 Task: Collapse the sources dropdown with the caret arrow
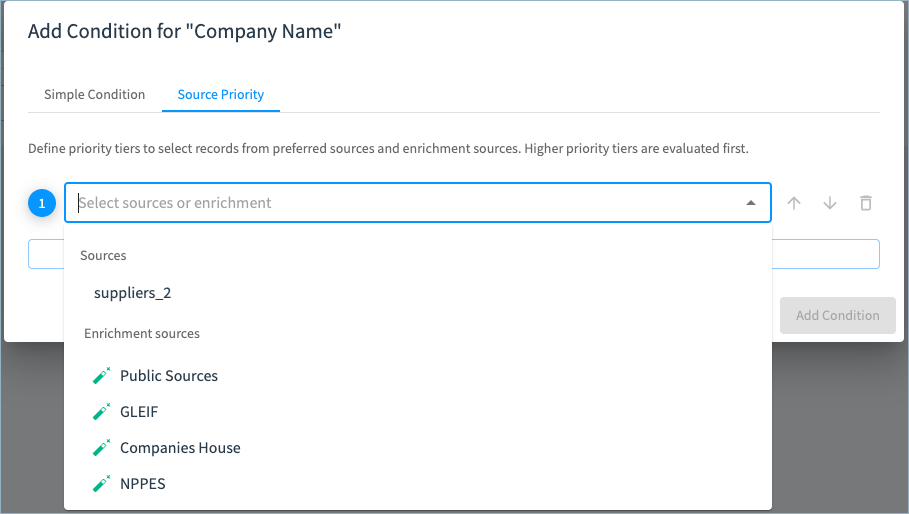[751, 203]
